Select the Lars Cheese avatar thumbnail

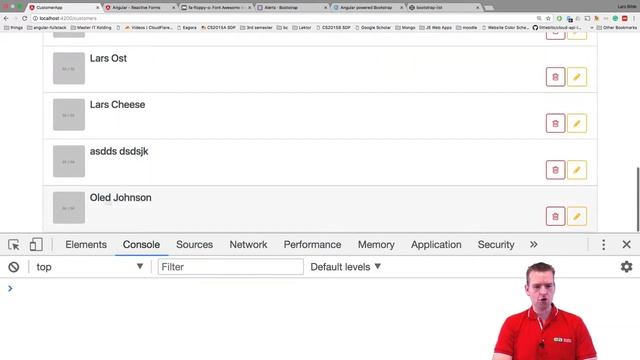pos(69,115)
